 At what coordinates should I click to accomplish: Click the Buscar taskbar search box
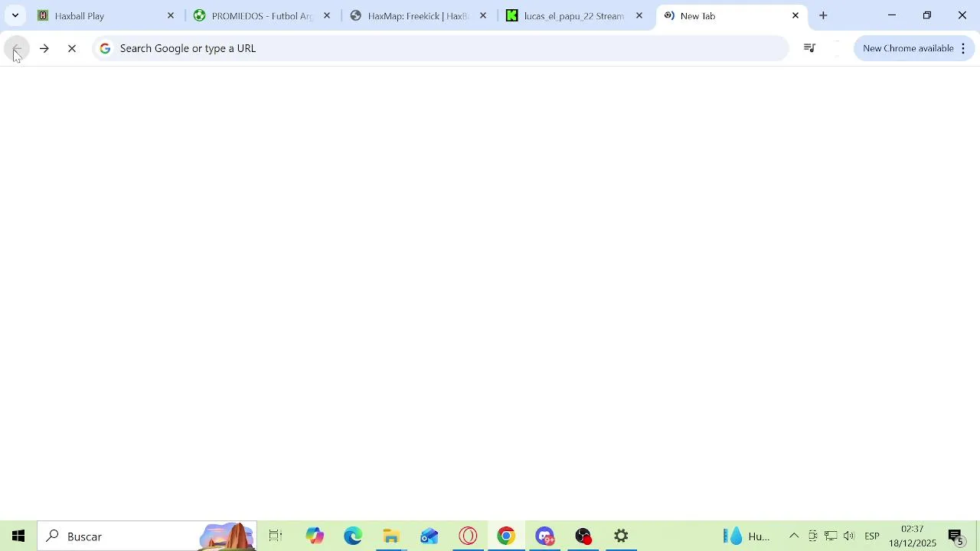click(x=147, y=536)
